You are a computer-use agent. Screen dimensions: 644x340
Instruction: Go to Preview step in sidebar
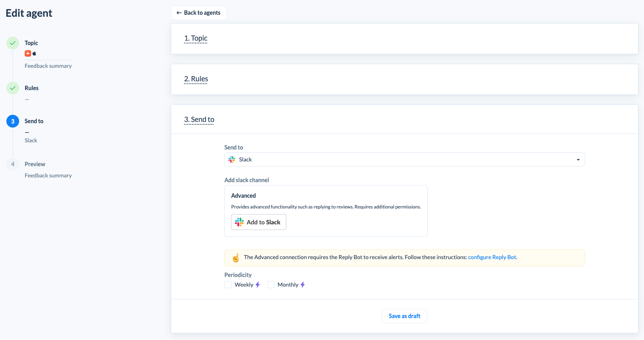[x=35, y=164]
